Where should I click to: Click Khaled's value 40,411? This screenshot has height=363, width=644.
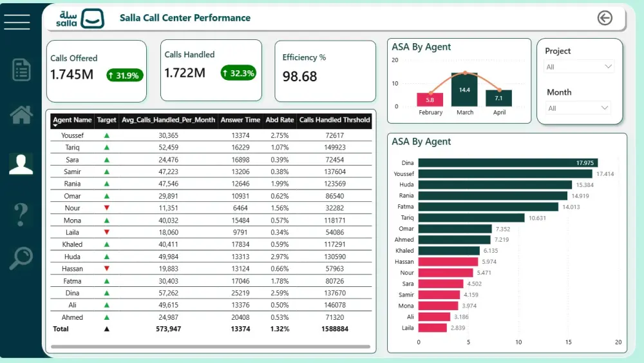pos(168,244)
